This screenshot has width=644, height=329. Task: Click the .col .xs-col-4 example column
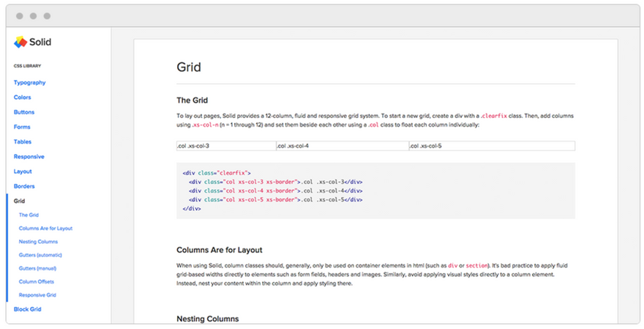[x=342, y=146]
